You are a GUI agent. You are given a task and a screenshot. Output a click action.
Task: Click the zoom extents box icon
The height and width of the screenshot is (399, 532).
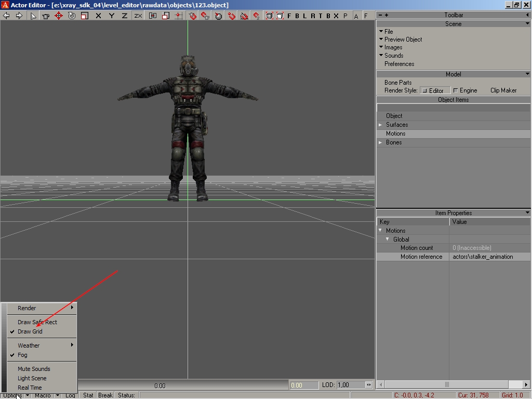(269, 16)
